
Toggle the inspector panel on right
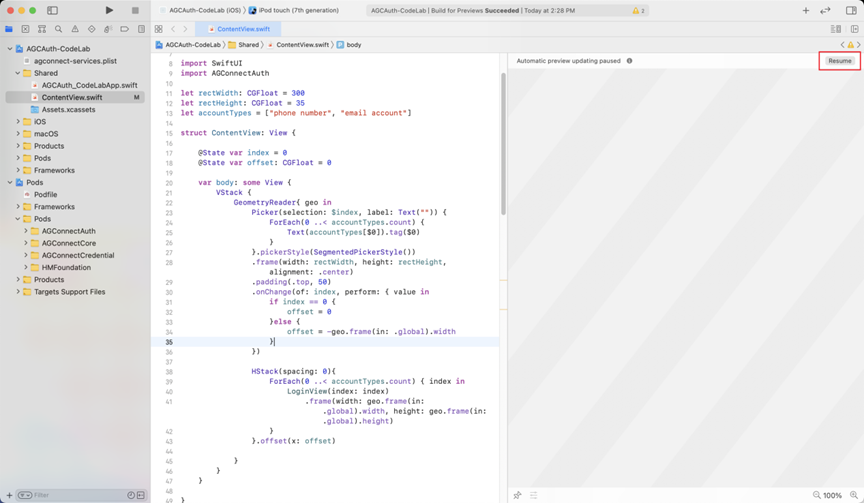point(851,10)
